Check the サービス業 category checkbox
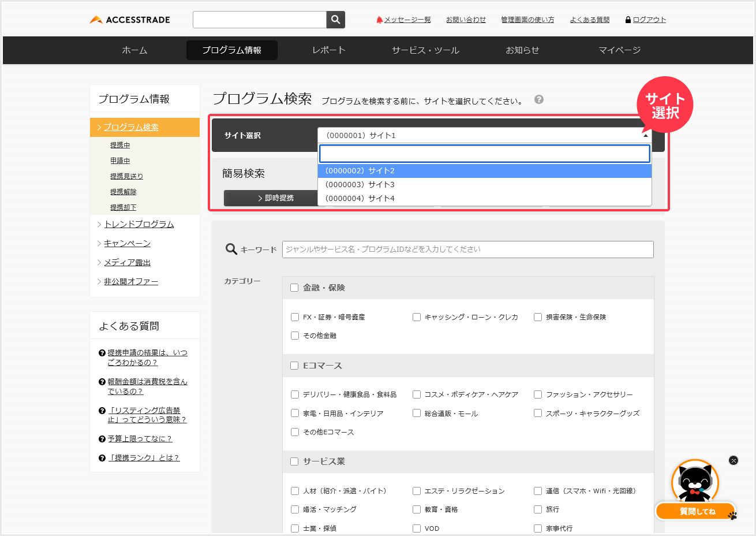Image resolution: width=756 pixels, height=536 pixels. click(294, 461)
